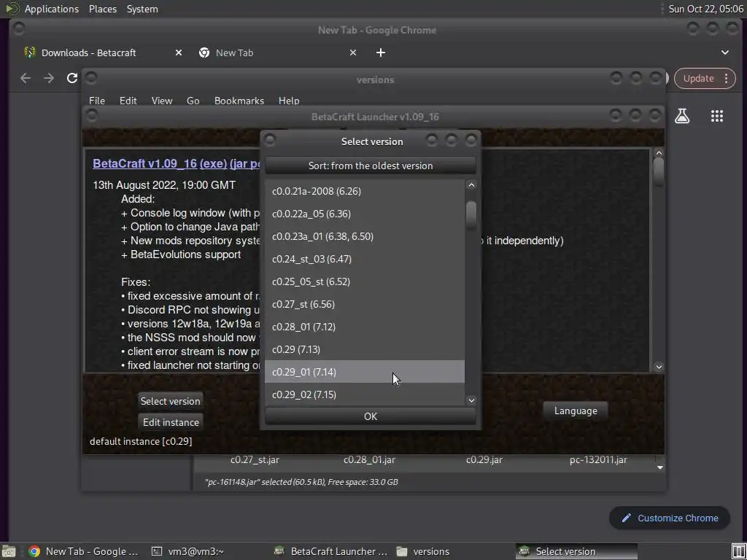Switch to Select version taskbar item

pyautogui.click(x=576, y=551)
